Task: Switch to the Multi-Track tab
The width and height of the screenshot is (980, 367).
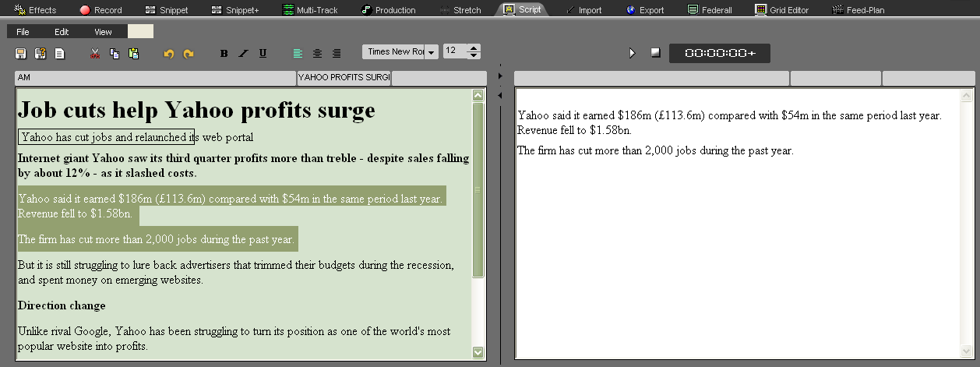Action: (309, 10)
